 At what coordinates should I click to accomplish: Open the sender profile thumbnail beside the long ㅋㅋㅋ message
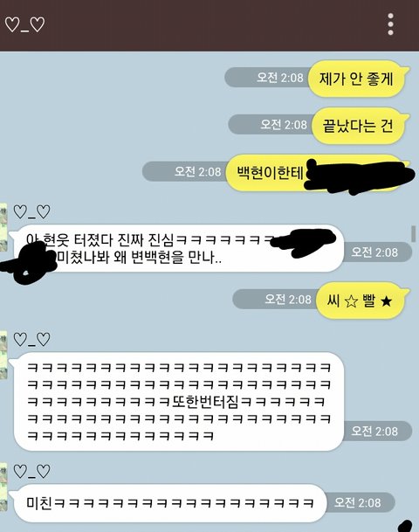pos(3,355)
